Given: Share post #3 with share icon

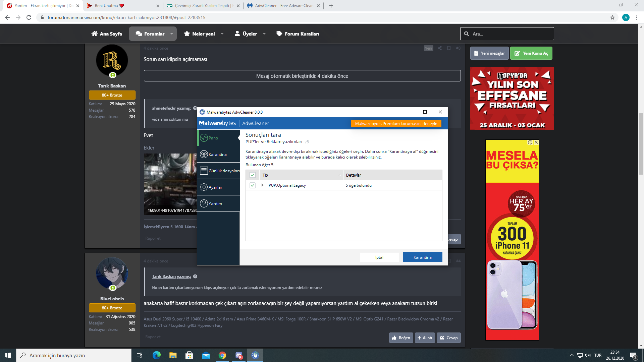Looking at the screenshot, I should (x=440, y=48).
